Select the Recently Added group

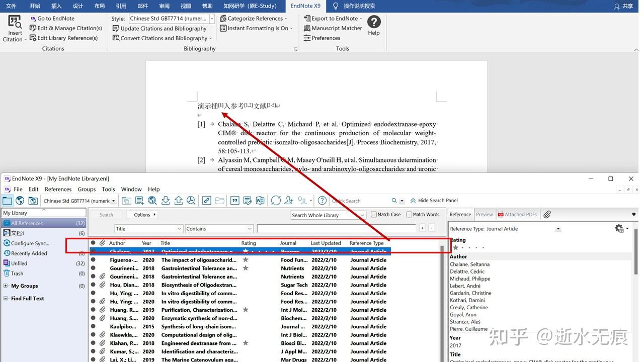point(44,253)
